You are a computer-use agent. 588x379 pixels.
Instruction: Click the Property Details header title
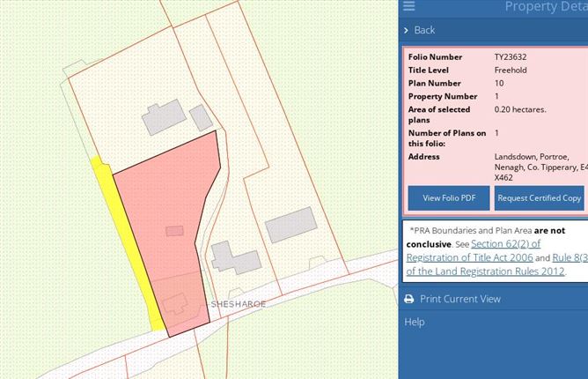point(543,7)
